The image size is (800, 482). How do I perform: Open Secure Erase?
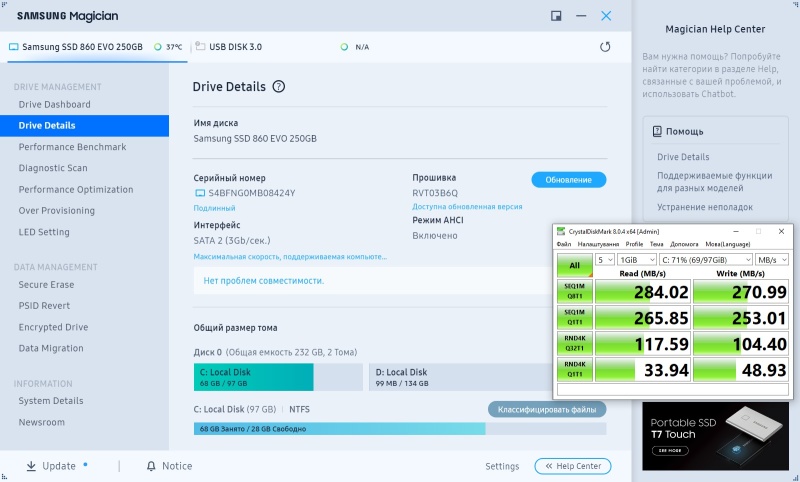[x=46, y=285]
